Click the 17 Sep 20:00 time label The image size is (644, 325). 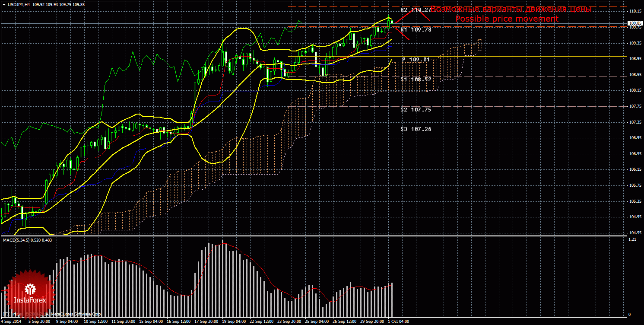206,322
